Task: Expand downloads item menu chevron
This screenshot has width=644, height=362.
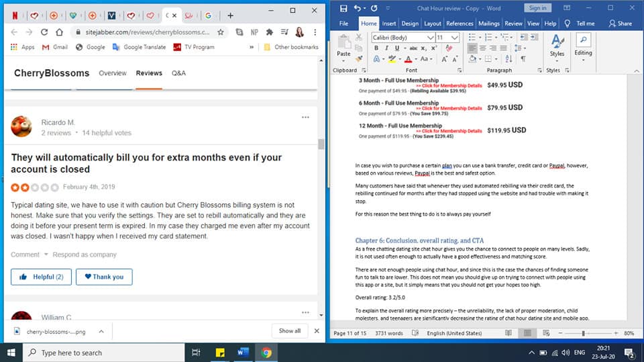Action: pyautogui.click(x=101, y=332)
